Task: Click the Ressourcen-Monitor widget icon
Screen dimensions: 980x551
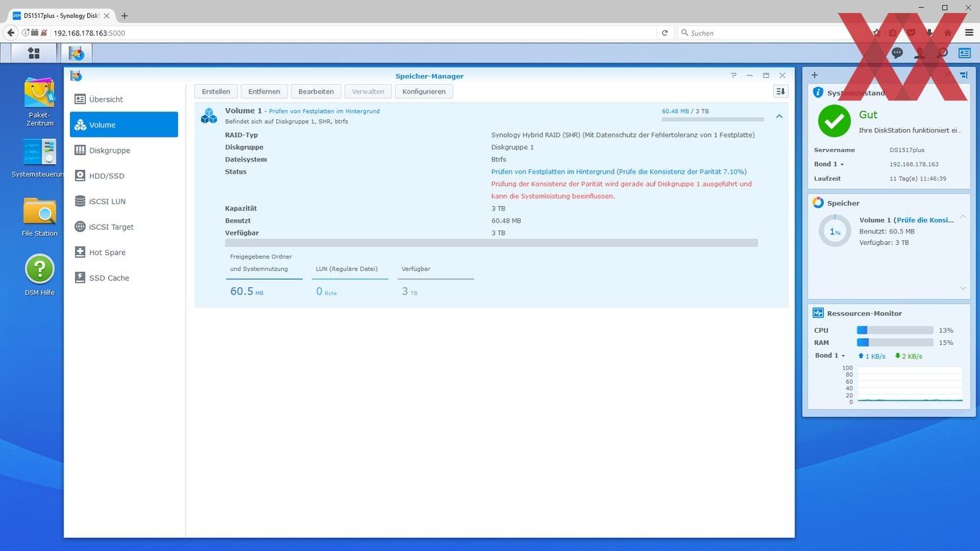Action: click(818, 313)
